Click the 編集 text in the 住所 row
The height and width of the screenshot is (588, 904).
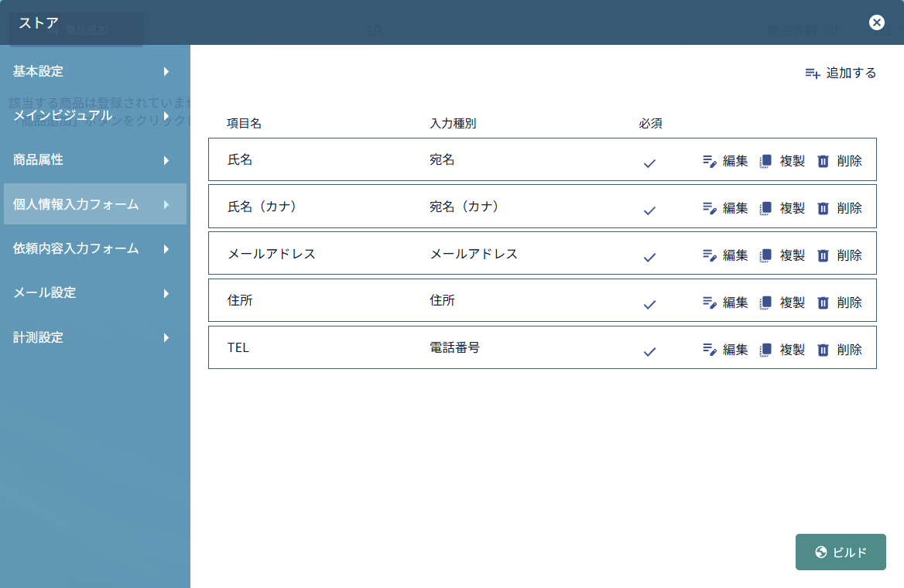coord(735,303)
